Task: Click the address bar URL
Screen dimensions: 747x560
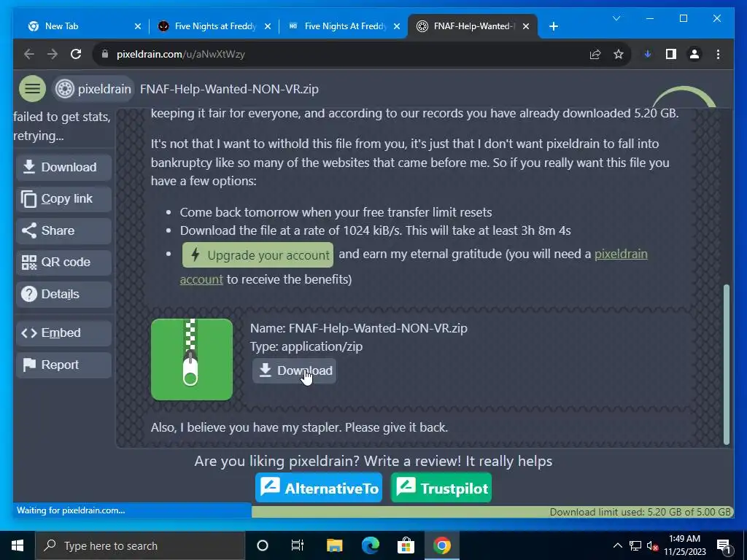Action: coord(181,54)
